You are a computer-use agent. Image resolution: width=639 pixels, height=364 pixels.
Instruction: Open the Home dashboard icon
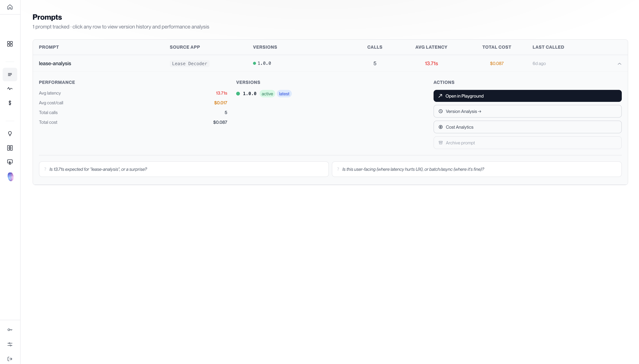click(10, 7)
